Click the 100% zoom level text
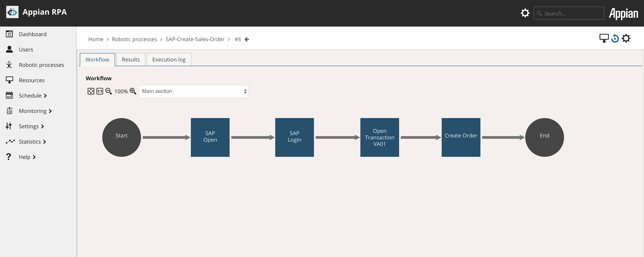 tap(121, 92)
